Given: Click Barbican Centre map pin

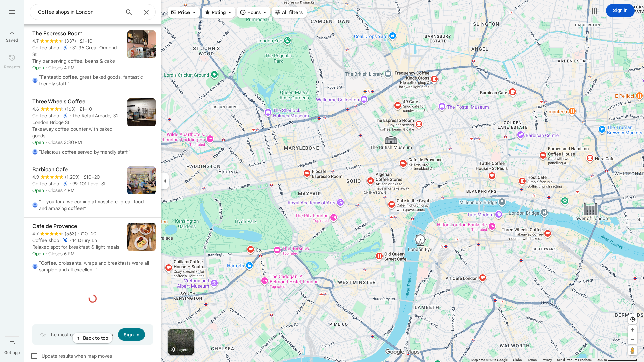Looking at the screenshot, I should [520, 135].
